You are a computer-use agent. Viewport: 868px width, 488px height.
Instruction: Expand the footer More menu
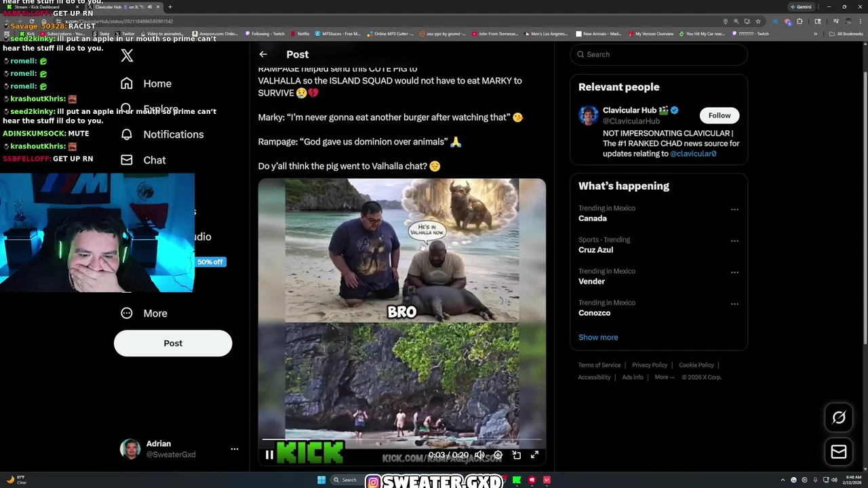(665, 378)
